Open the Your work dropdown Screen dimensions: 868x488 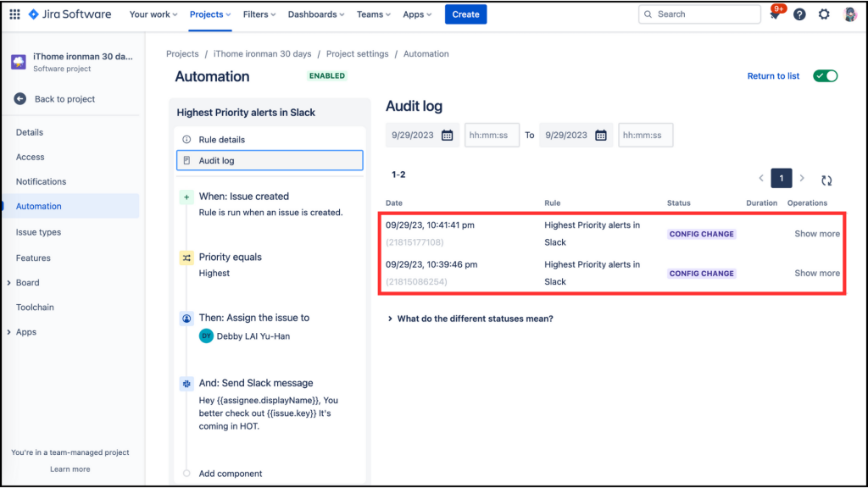153,14
